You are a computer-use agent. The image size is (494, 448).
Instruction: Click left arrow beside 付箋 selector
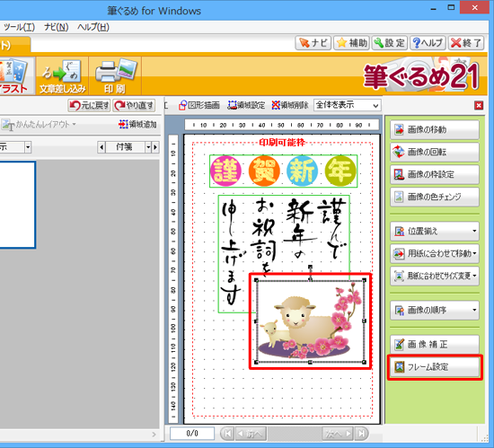tap(101, 147)
